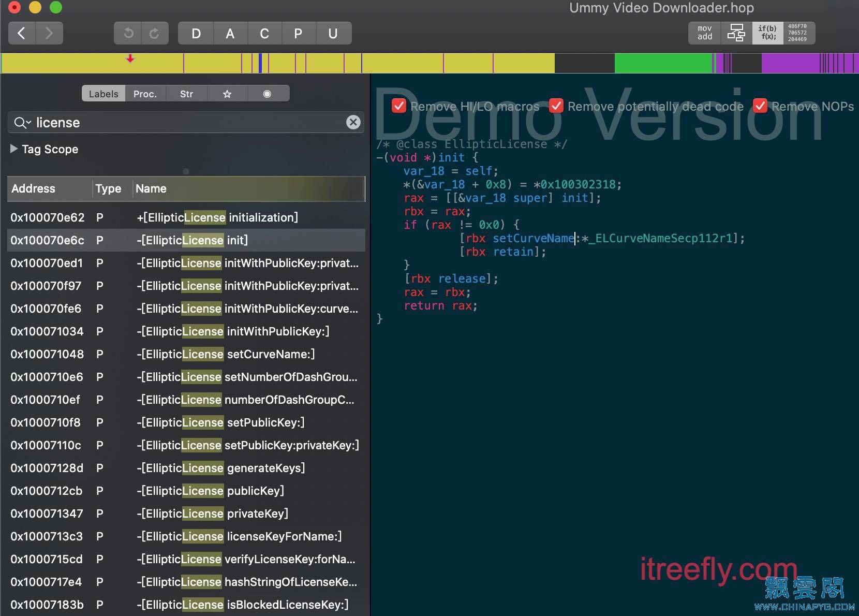Sort list by Address column
The width and height of the screenshot is (859, 616).
tap(50, 188)
